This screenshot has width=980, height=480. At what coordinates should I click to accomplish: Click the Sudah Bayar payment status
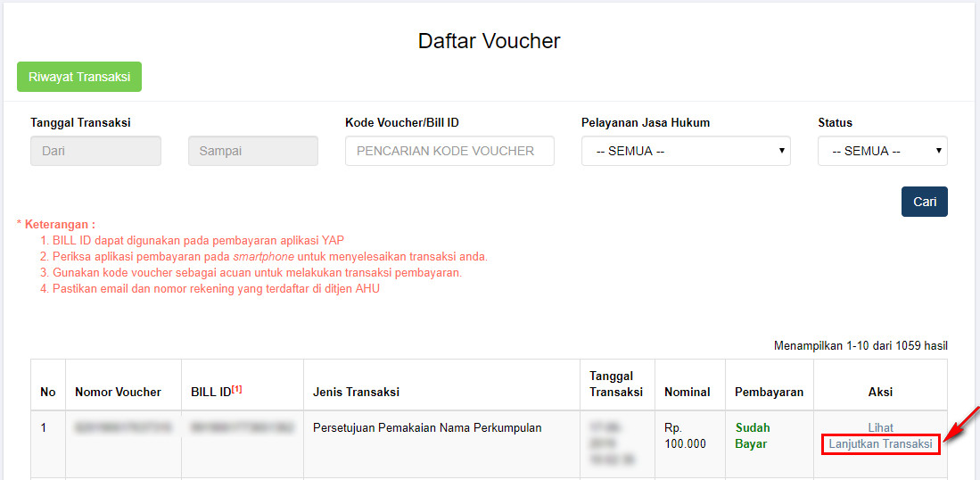pos(753,436)
